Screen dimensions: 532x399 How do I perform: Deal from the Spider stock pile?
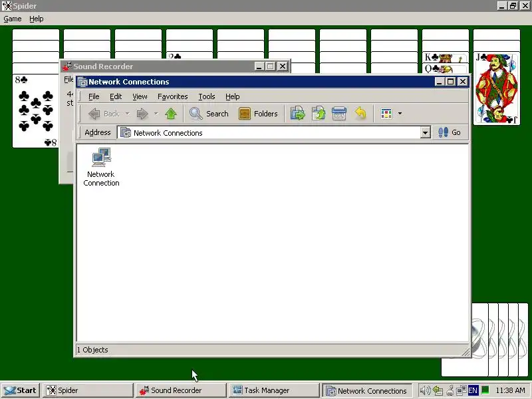pos(500,339)
